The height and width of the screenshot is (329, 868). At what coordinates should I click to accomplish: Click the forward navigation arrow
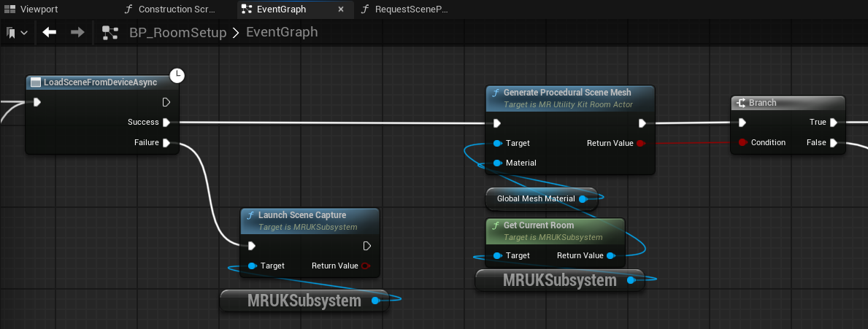click(x=77, y=33)
